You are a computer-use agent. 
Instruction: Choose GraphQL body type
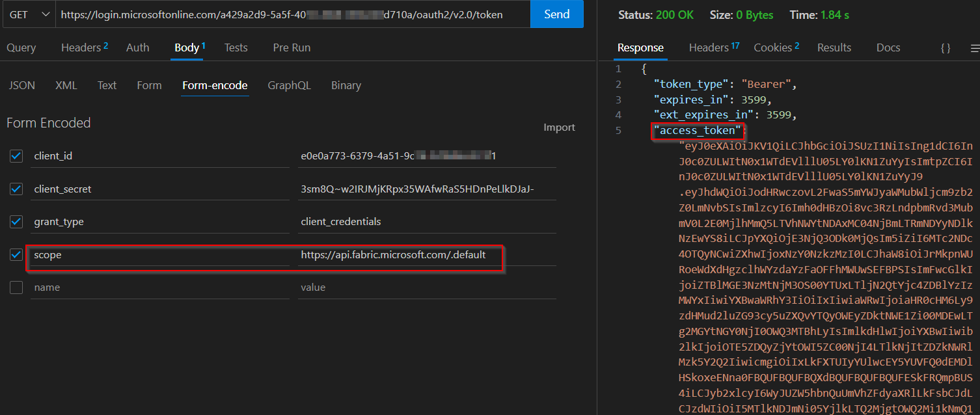289,85
